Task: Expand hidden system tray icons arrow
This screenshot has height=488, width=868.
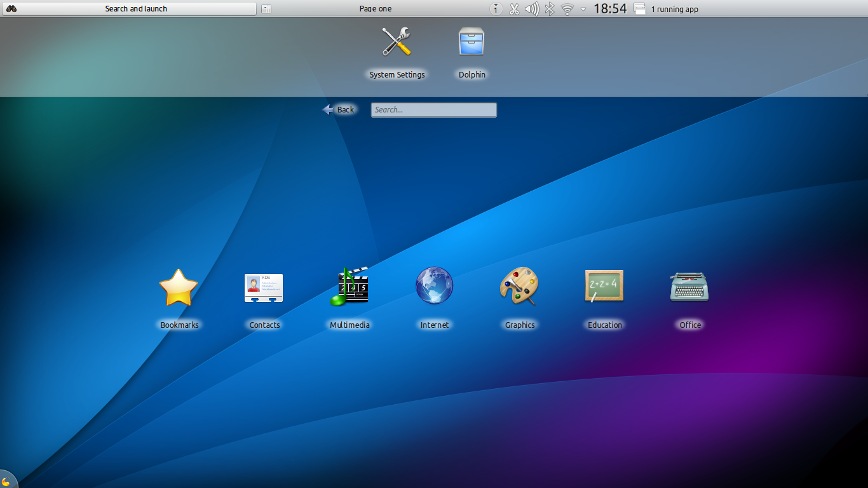Action: point(583,9)
